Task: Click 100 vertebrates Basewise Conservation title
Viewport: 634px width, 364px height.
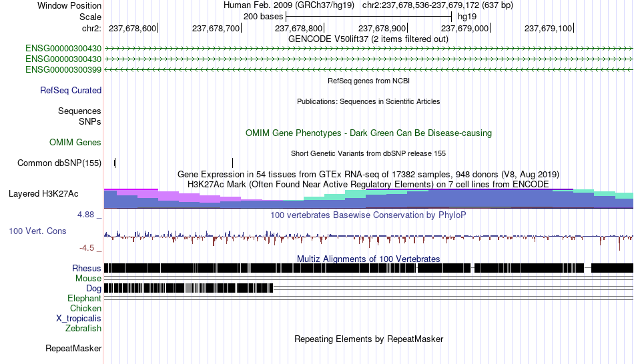Action: click(368, 215)
